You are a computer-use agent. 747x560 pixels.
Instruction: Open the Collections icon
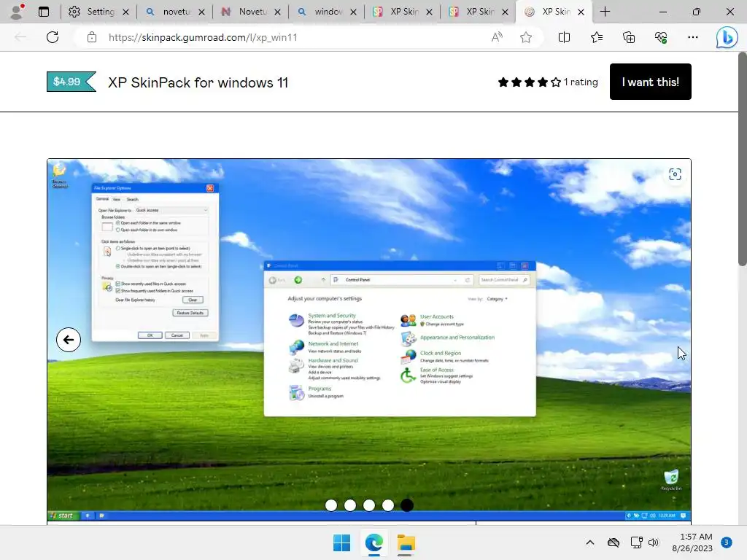coord(629,37)
